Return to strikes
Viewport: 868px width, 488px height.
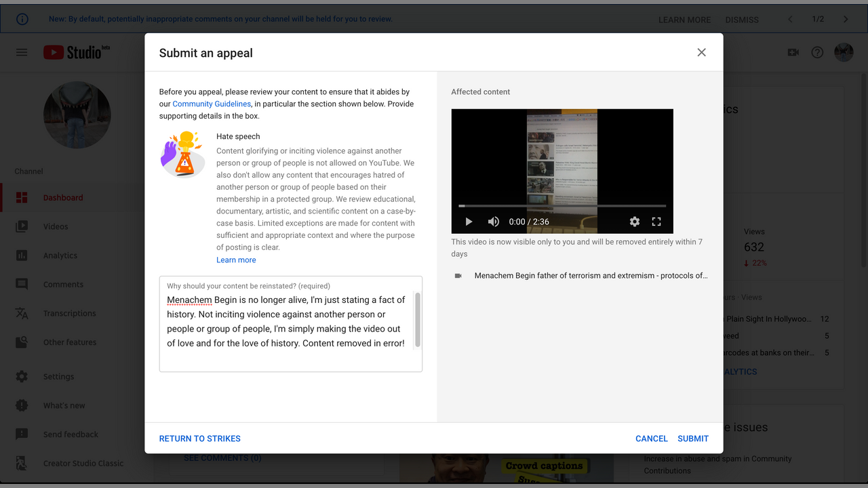pyautogui.click(x=199, y=439)
